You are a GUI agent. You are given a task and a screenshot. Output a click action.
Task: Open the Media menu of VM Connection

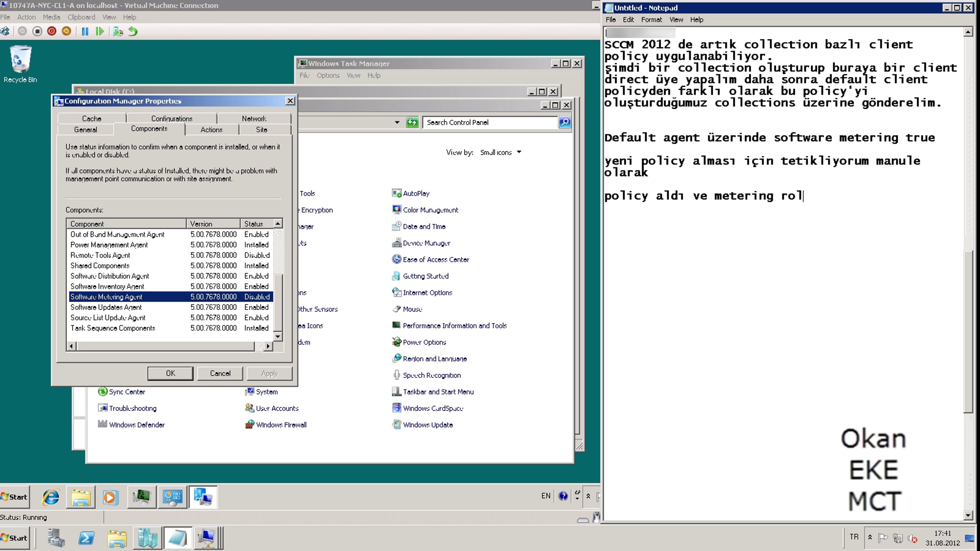51,17
